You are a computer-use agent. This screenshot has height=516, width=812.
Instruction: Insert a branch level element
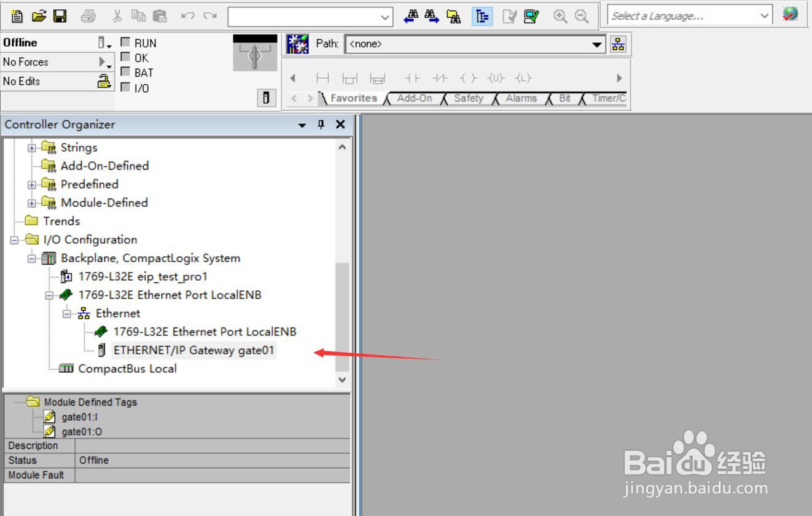click(x=377, y=78)
